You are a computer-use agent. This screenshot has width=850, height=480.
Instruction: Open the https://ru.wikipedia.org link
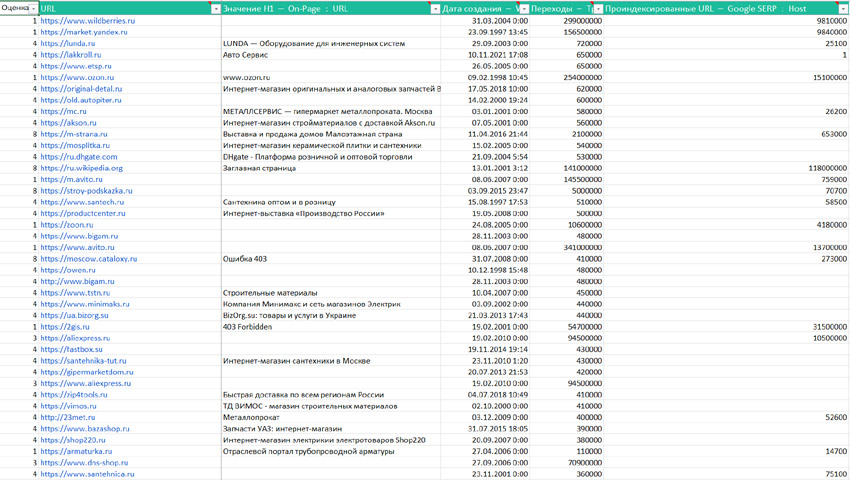(x=81, y=168)
